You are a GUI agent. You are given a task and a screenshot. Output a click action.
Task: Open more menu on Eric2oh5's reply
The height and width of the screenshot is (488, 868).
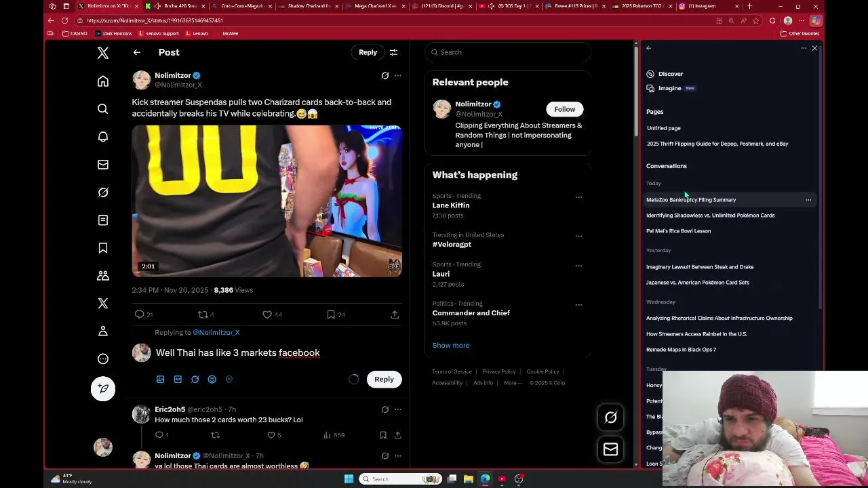point(398,409)
